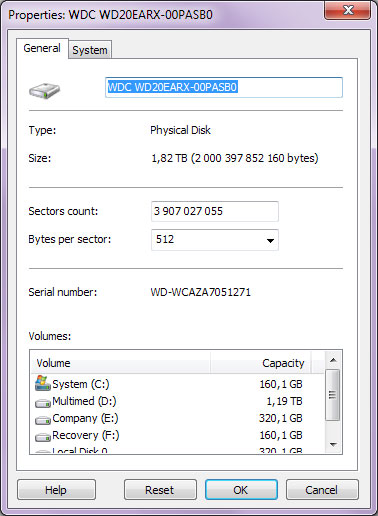
Task: Click the Recovery (F:) drive icon
Action: [43, 437]
